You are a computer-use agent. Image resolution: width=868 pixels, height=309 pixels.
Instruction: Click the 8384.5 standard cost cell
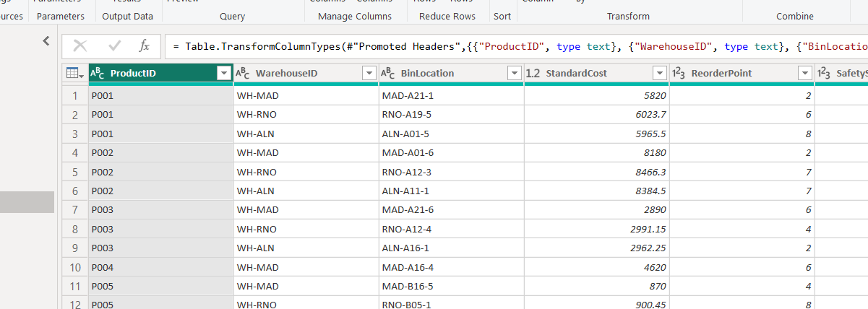[596, 191]
